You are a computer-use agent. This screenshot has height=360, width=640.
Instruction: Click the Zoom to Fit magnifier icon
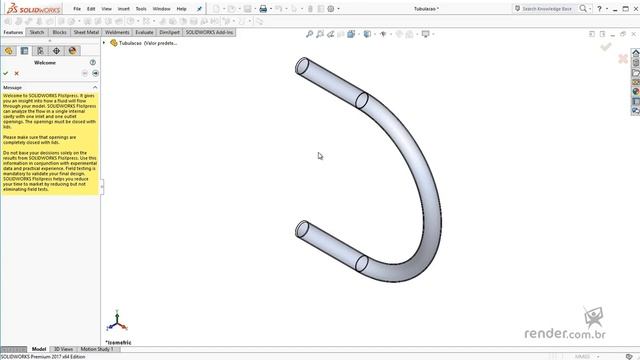[309, 34]
